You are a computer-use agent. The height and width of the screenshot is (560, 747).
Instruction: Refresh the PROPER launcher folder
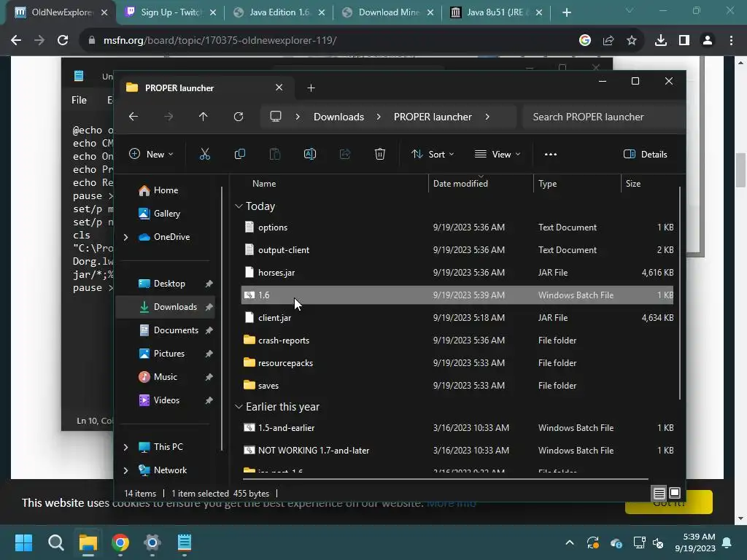pos(239,117)
